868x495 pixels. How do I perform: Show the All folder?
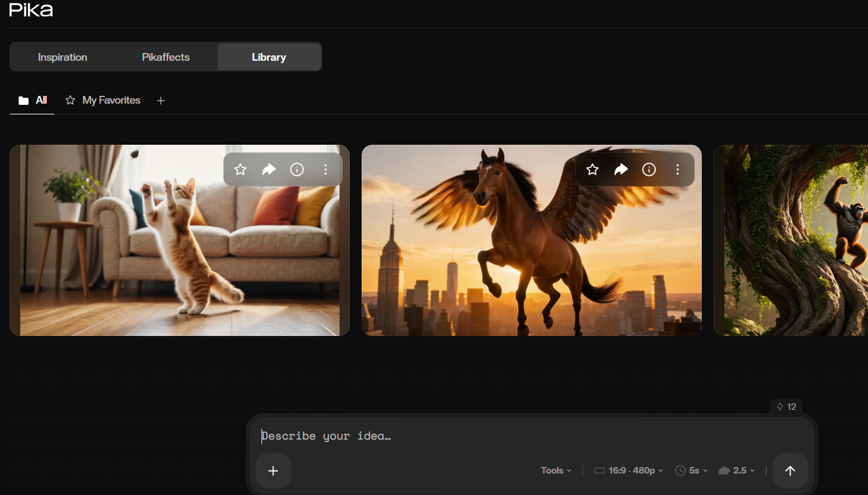[33, 100]
